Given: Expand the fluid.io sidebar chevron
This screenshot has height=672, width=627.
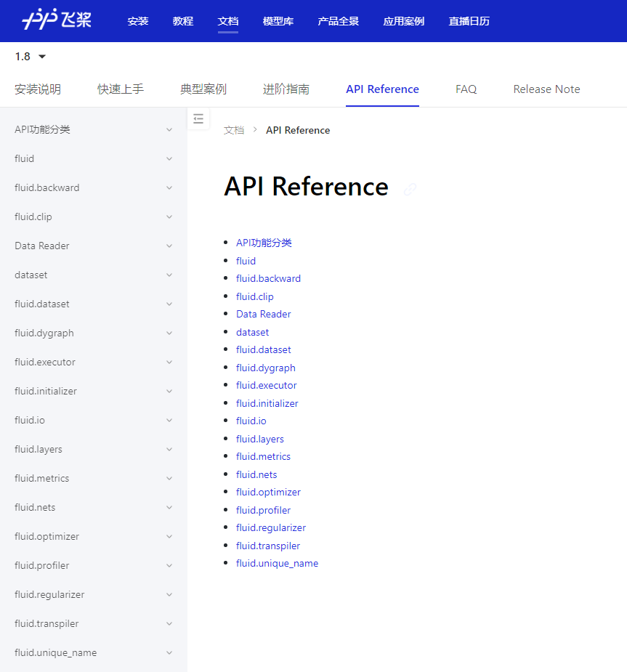Looking at the screenshot, I should pos(169,421).
